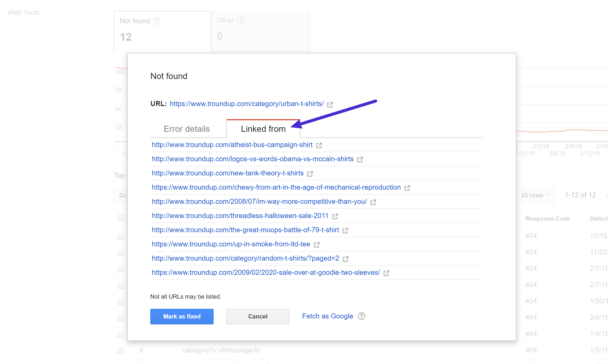Image resolution: width=608 pixels, height=364 pixels.
Task: Click the external link icon for logos-vs-words-obama-vs-mccain-shirts
Action: pos(361,159)
